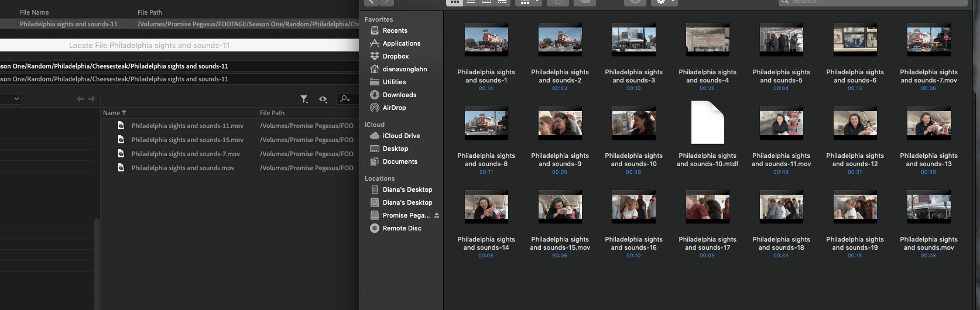Select thumbnail Philadelphia sights and sounds-19
This screenshot has height=310, width=980.
(x=855, y=207)
